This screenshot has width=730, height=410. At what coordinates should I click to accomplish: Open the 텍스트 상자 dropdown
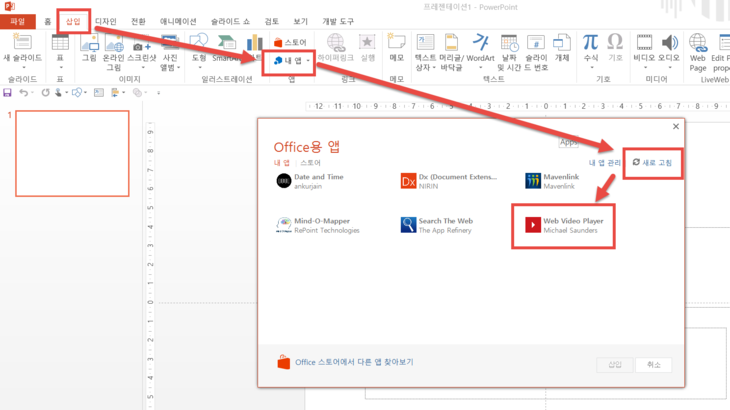tap(425, 63)
